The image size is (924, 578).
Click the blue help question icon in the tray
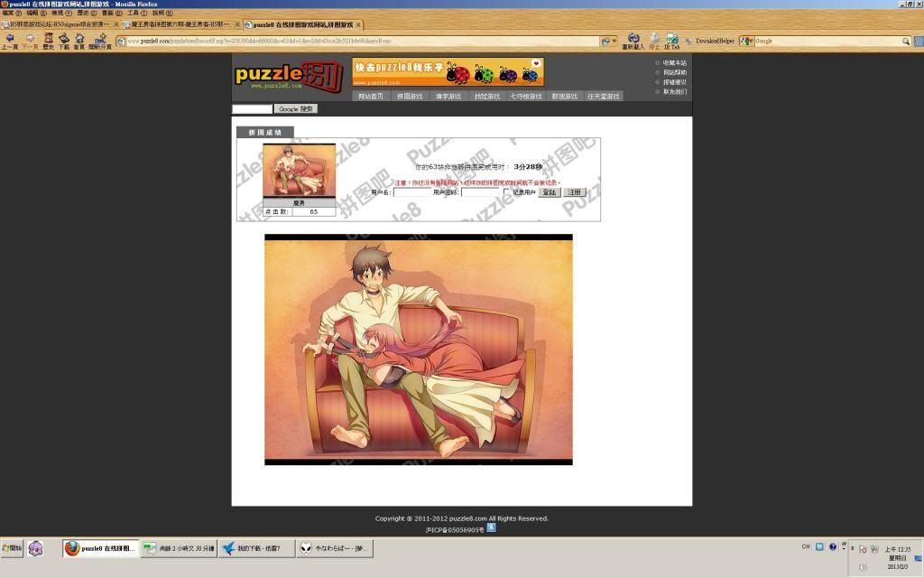(833, 546)
